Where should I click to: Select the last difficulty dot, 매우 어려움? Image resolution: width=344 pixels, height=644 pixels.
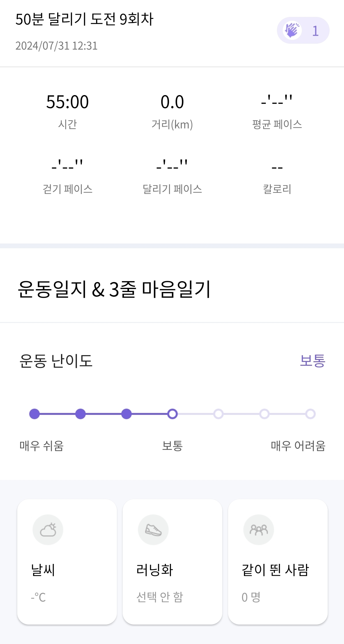click(310, 414)
